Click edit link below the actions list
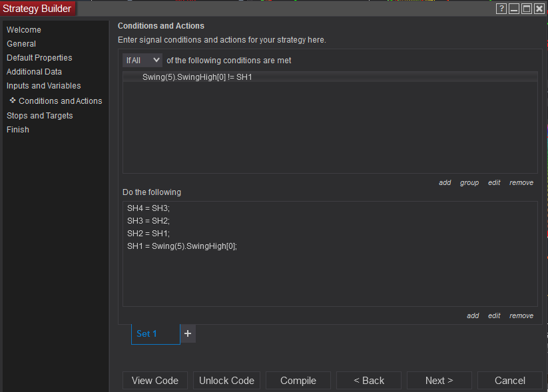The image size is (548, 392). click(x=494, y=315)
